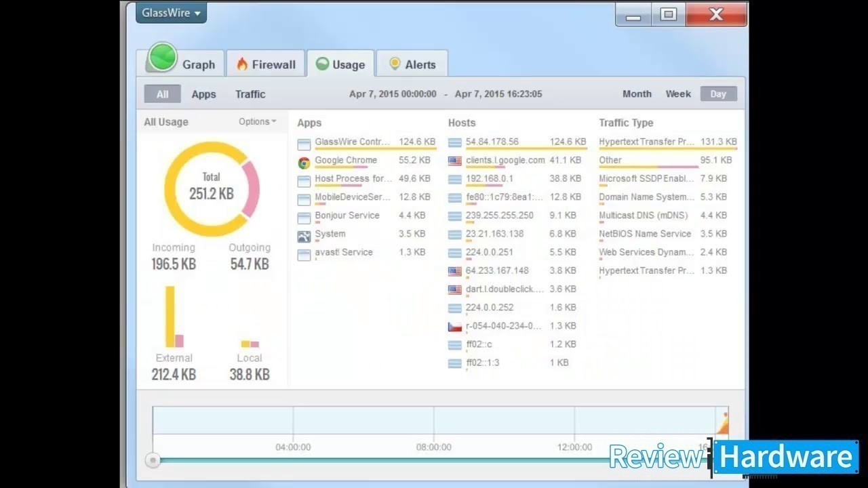Select the All usage filter
Screen dimensions: 868x488
point(162,94)
